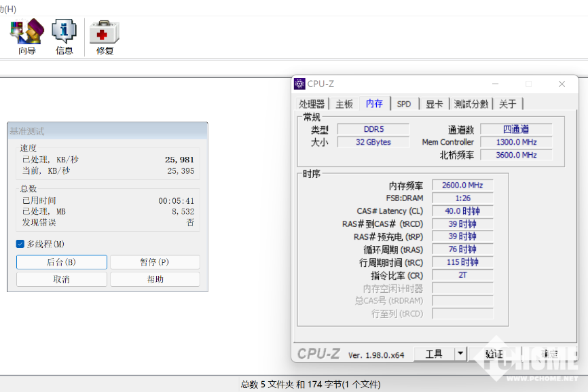Image resolution: width=588 pixels, height=392 pixels.
Task: Click the 32 GBytes size field
Action: click(373, 142)
